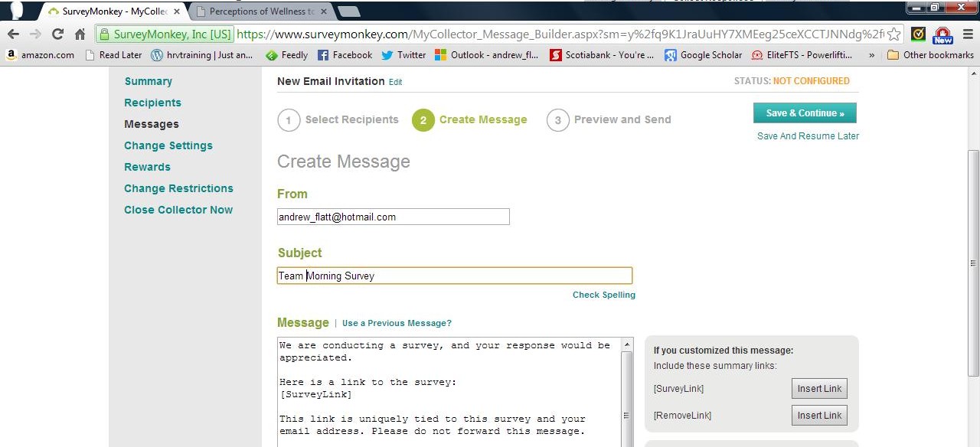Go to step 1 Select Recipients
The image size is (980, 447).
pos(338,120)
